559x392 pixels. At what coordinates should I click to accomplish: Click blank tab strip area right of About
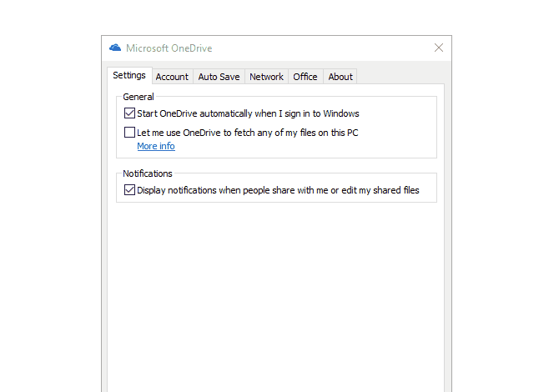(400, 77)
